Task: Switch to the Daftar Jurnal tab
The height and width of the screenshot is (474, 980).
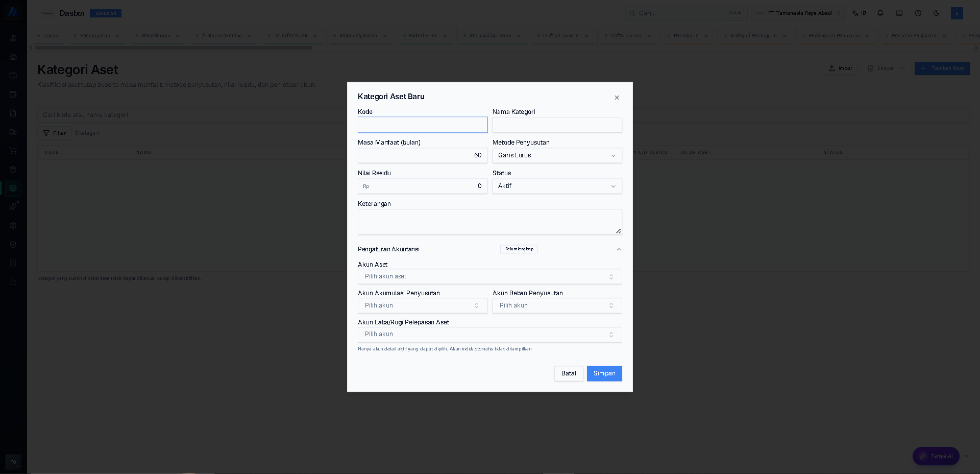Action: pos(626,36)
